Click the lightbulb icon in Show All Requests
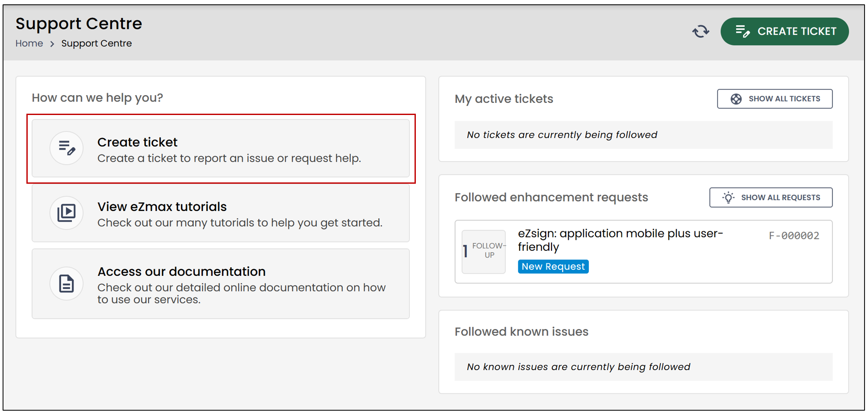The image size is (868, 415). coord(728,198)
